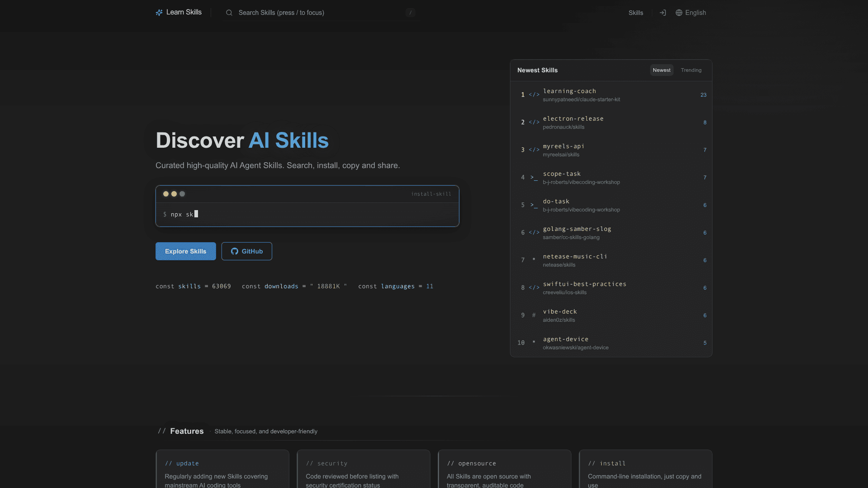Click the terminal icon beside scope-task
The image size is (868, 488).
click(533, 177)
